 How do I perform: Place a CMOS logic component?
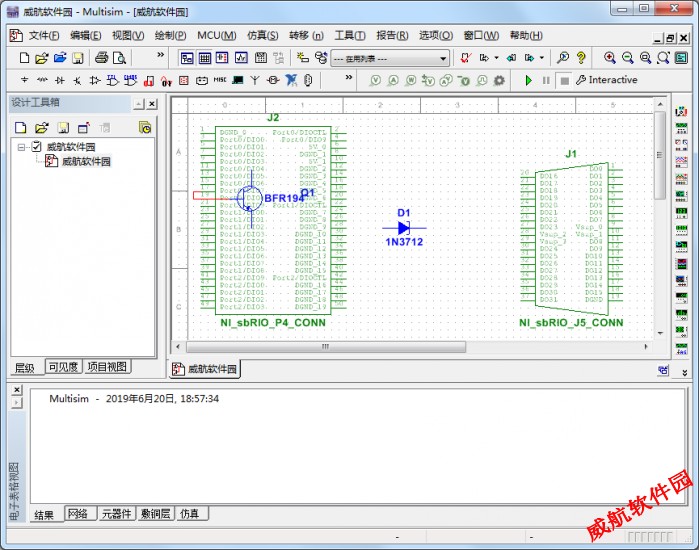click(130, 80)
